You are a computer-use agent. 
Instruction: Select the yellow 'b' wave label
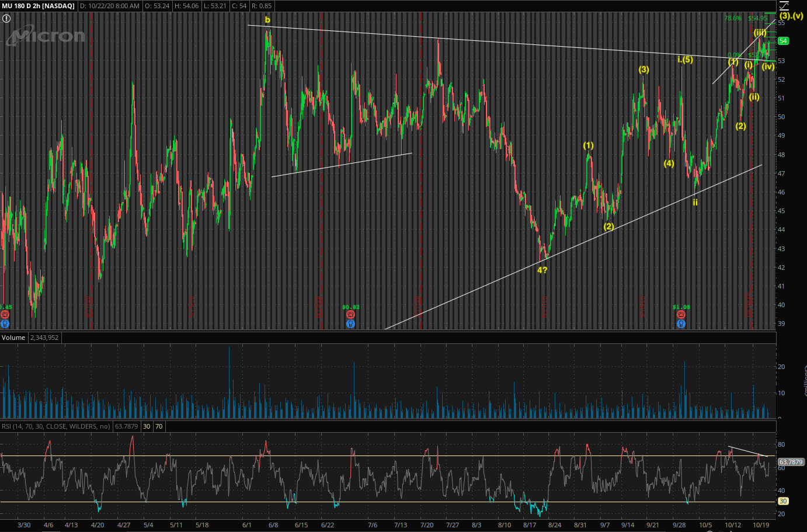tap(267, 20)
